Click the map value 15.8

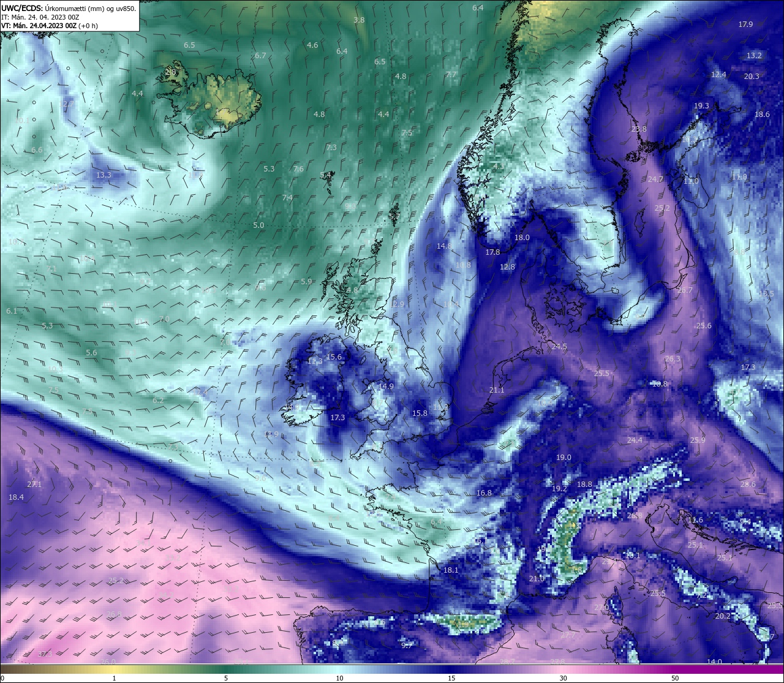point(420,413)
